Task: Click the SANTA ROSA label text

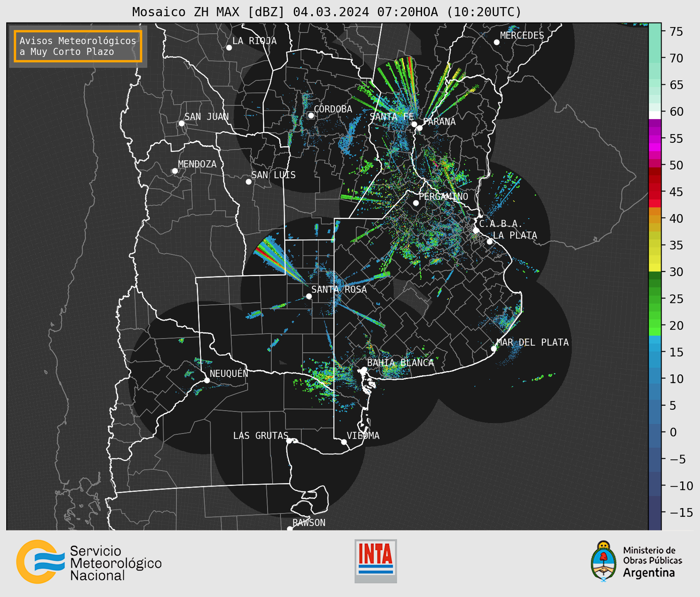Action: pyautogui.click(x=339, y=289)
